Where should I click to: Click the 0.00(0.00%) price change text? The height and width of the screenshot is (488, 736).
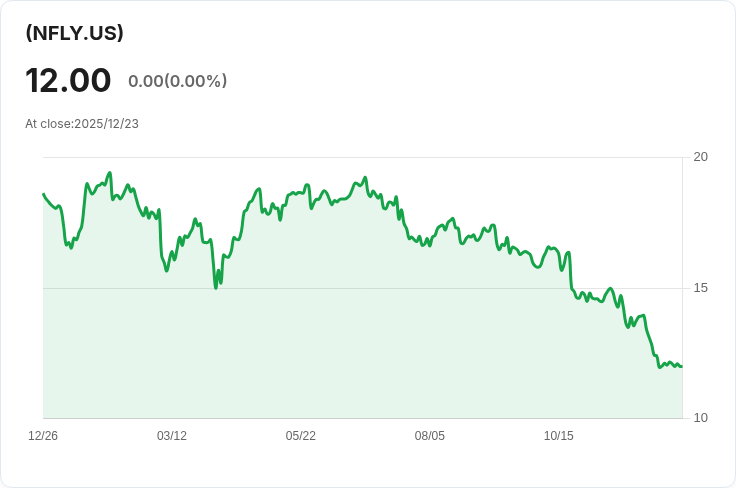[x=177, y=81]
